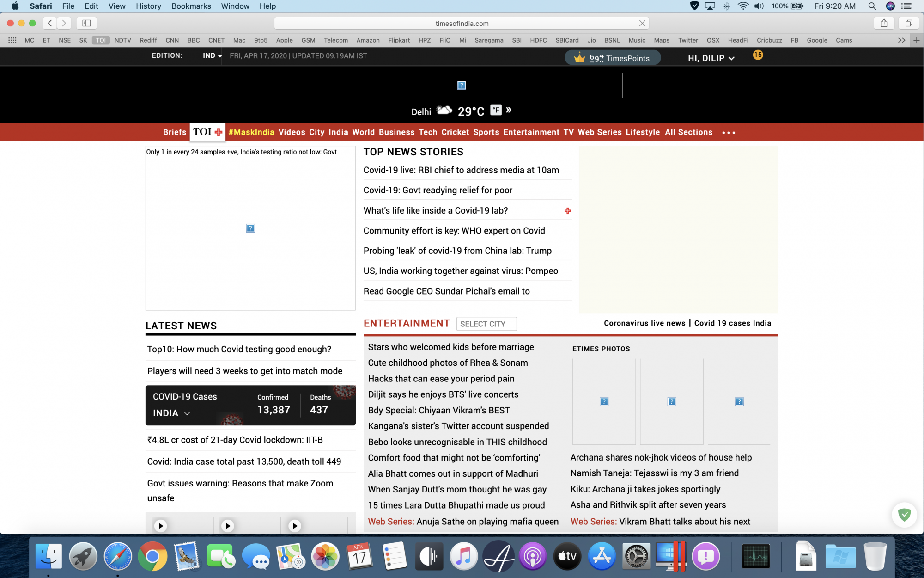Expand INDIA selector in COVID-19 Cases widget

(171, 413)
